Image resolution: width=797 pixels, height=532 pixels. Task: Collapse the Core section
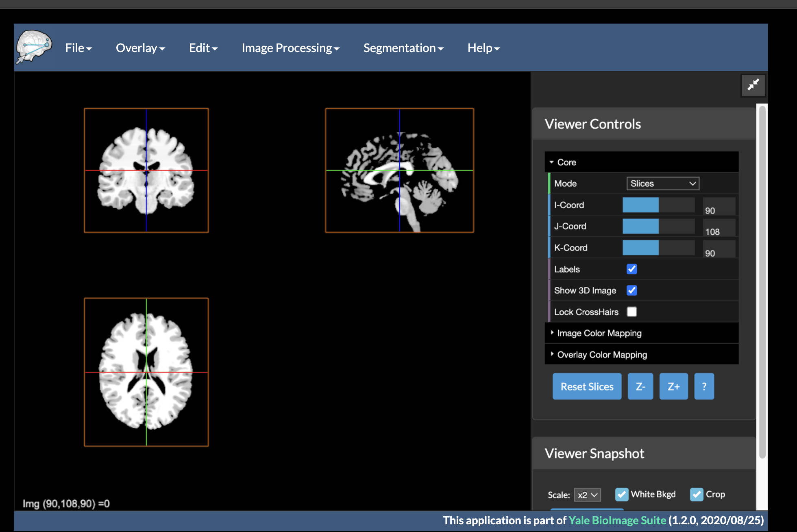pyautogui.click(x=566, y=162)
